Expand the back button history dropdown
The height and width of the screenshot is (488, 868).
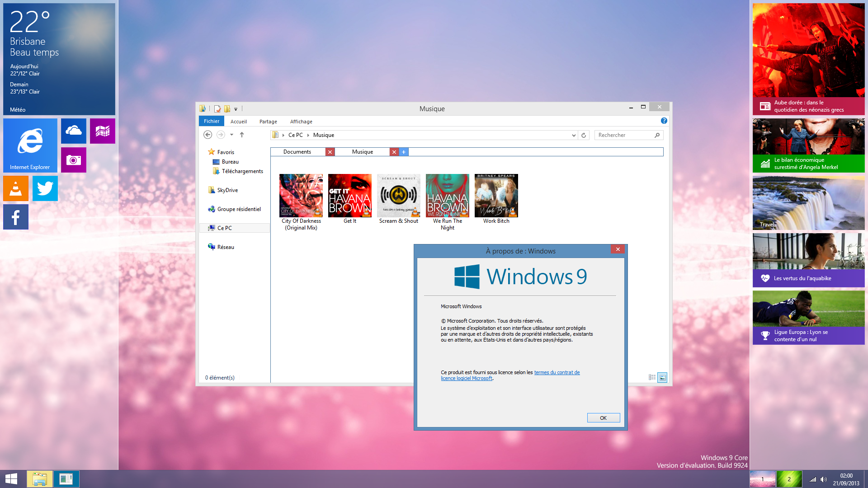click(x=231, y=135)
